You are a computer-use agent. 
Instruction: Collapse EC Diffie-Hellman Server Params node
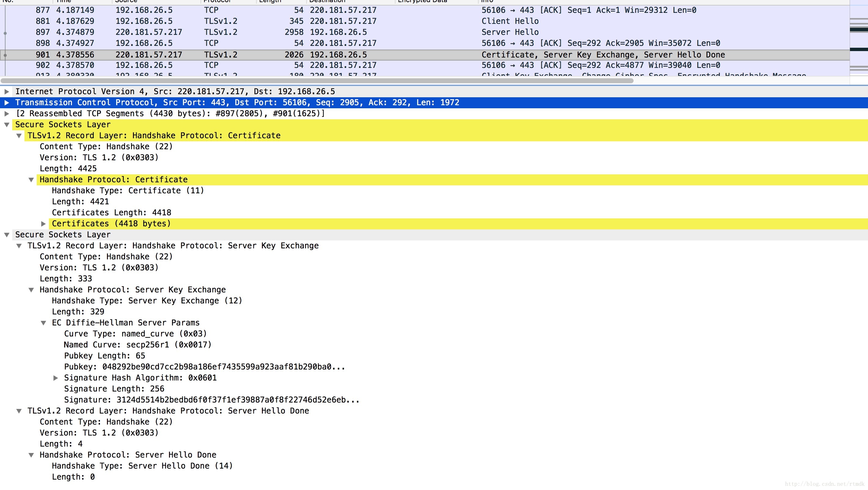(x=43, y=323)
